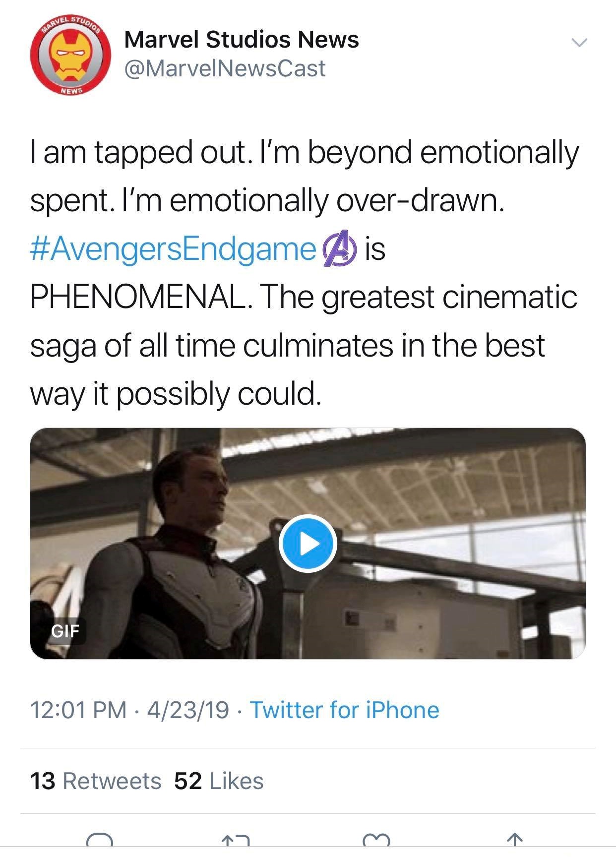This screenshot has width=616, height=857.
Task: Open the Marvel Studios News profile avatar
Action: (x=70, y=56)
